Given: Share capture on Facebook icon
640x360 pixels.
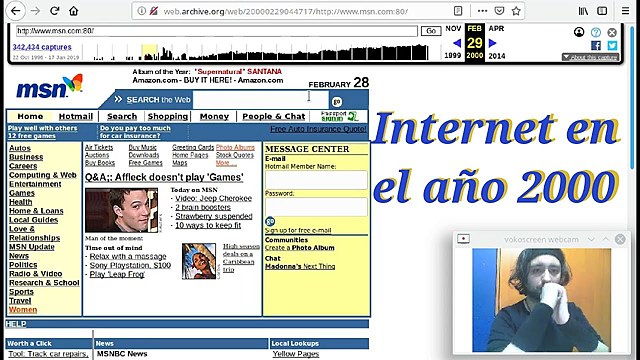Looking at the screenshot, I should click(596, 45).
